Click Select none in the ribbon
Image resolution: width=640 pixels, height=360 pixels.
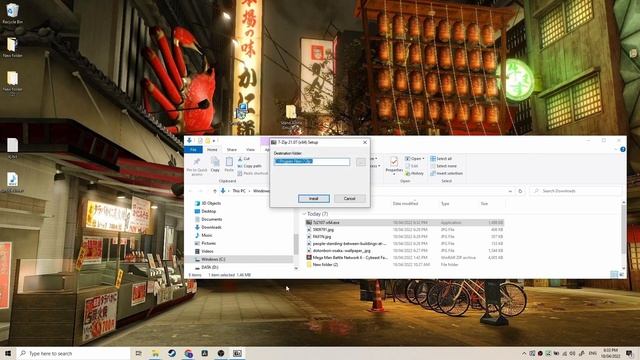(x=444, y=166)
